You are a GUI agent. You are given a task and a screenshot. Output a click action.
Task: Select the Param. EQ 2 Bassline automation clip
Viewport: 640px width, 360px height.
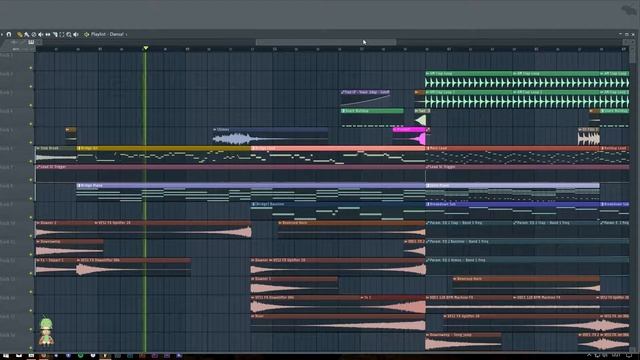point(527,248)
